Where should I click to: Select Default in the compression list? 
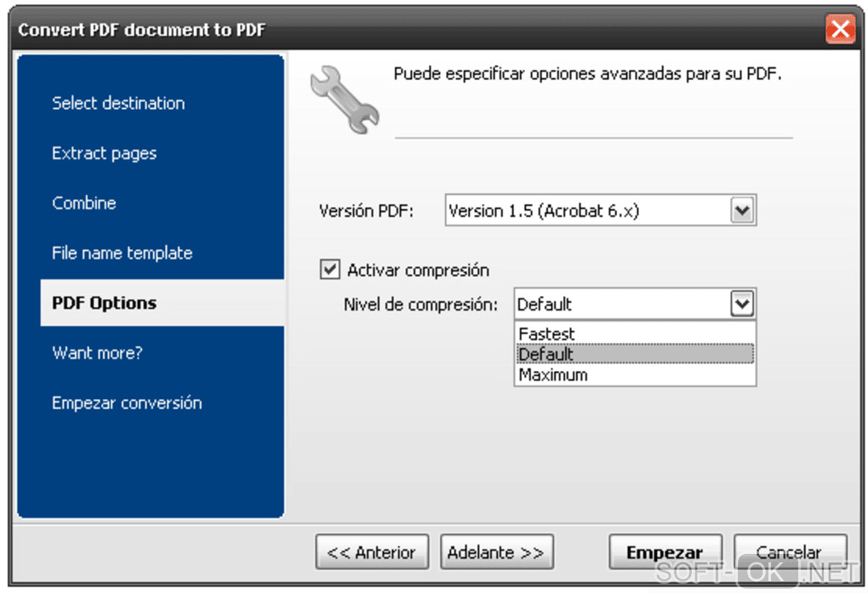click(546, 354)
